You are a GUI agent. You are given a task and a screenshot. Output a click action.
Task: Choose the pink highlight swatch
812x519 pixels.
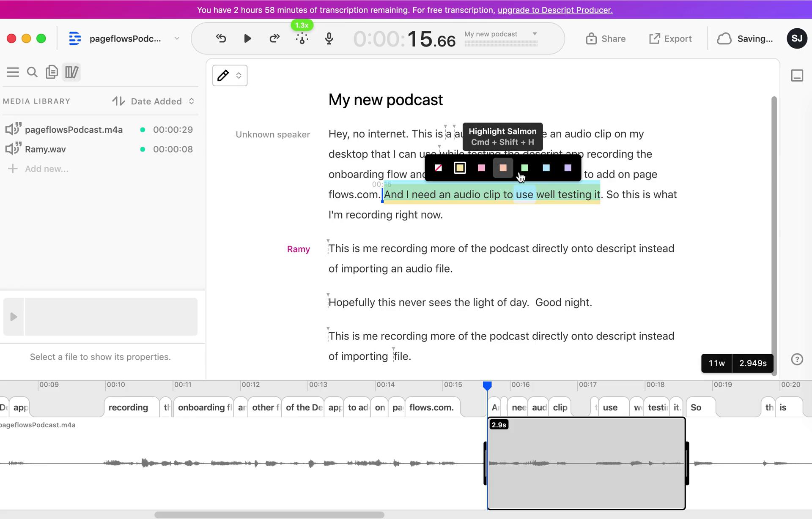(x=481, y=168)
